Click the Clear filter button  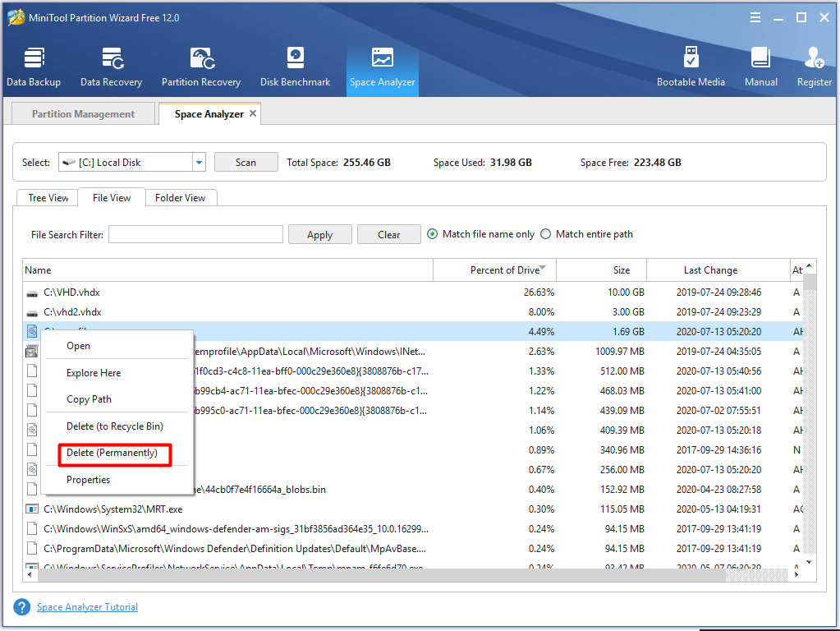point(389,235)
